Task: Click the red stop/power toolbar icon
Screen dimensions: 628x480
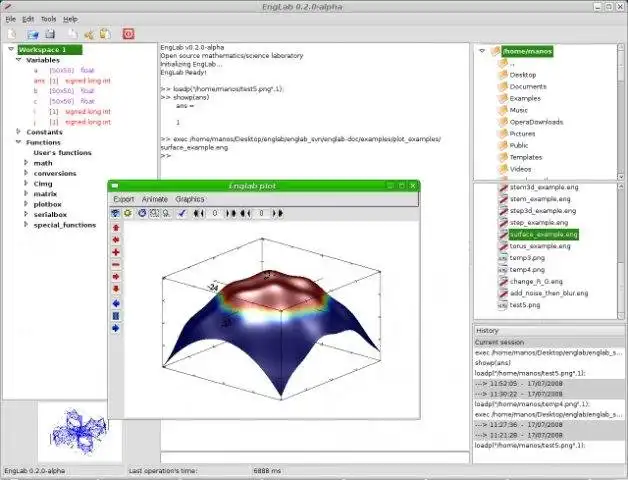Action: coord(129,34)
